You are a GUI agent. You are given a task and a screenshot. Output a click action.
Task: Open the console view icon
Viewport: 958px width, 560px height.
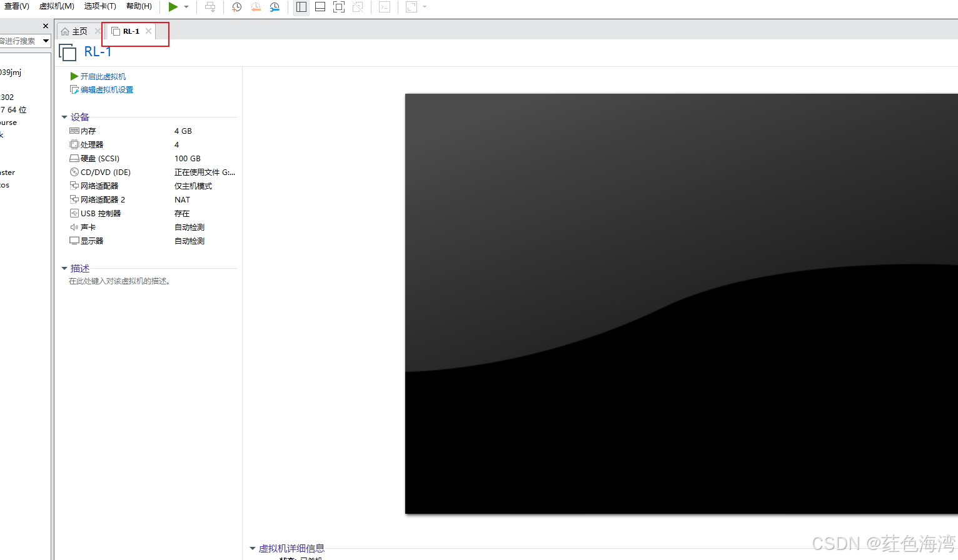point(385,7)
